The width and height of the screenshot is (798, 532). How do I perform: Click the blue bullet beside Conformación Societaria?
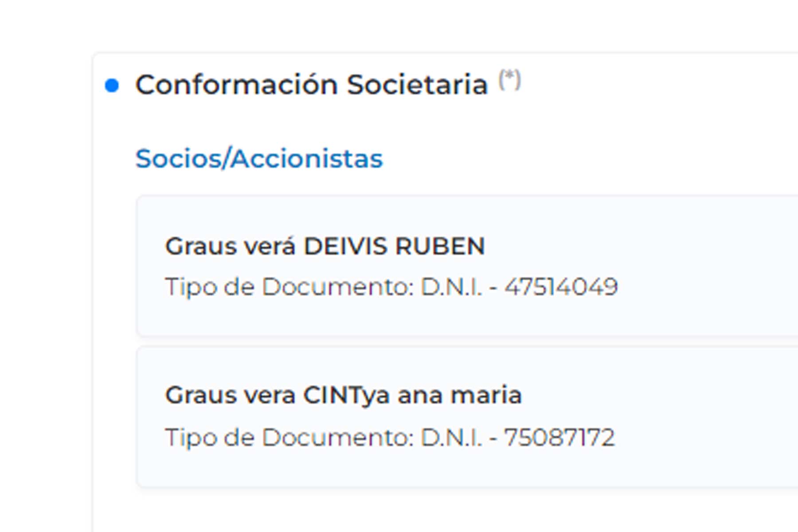112,85
